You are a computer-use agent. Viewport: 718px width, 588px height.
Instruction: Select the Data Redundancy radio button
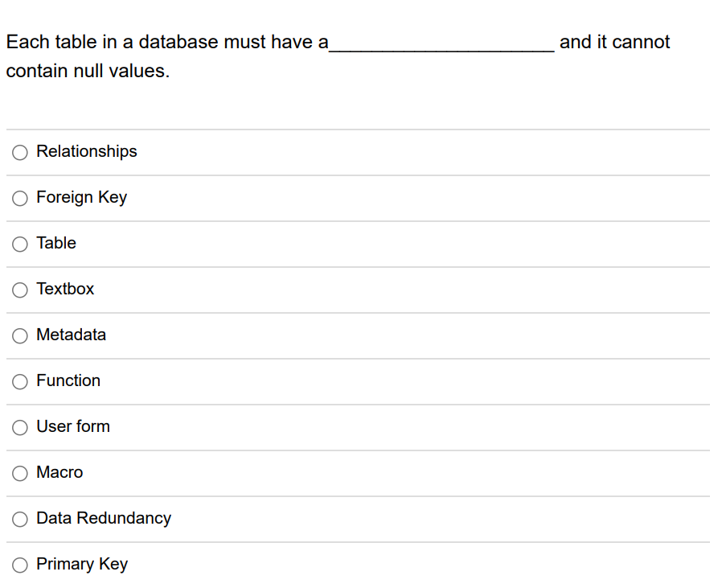coord(19,519)
